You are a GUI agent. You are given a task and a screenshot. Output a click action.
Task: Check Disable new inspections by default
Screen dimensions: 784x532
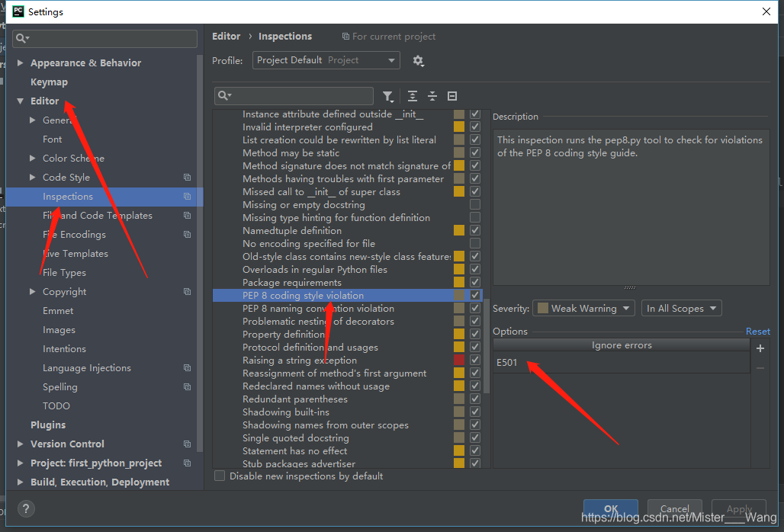pos(220,476)
